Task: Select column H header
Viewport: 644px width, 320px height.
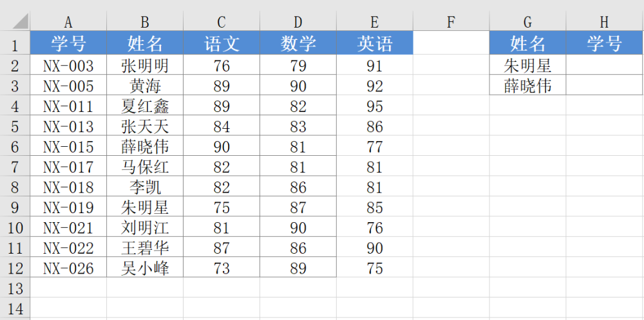Action: [x=604, y=23]
